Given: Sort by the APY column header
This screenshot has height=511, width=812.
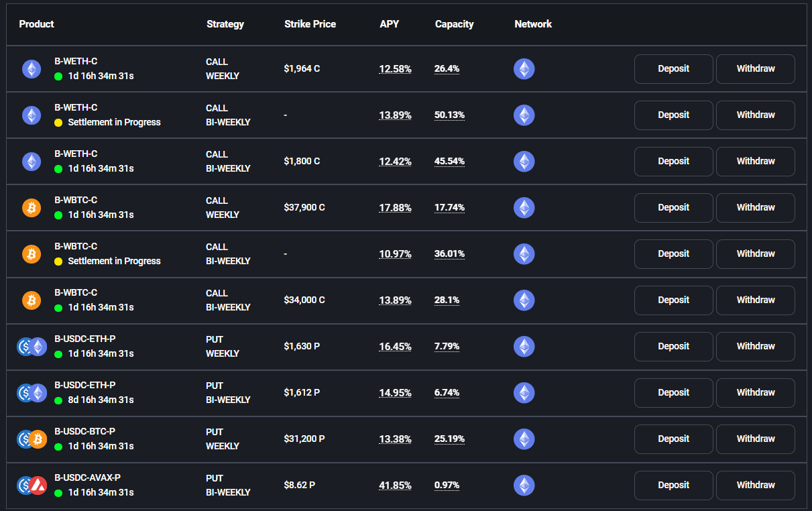Looking at the screenshot, I should pyautogui.click(x=389, y=24).
